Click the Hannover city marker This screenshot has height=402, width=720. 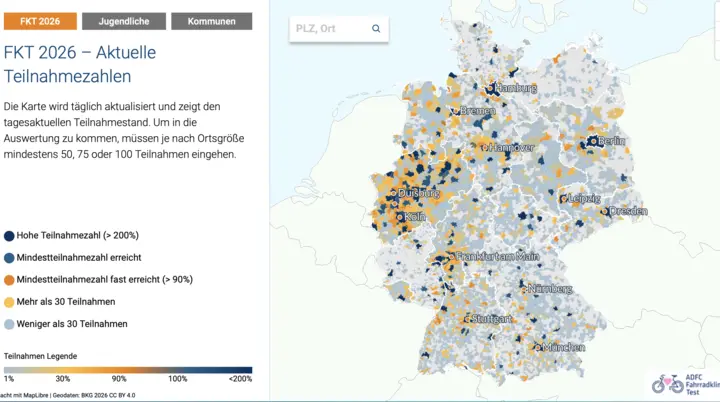click(x=484, y=147)
